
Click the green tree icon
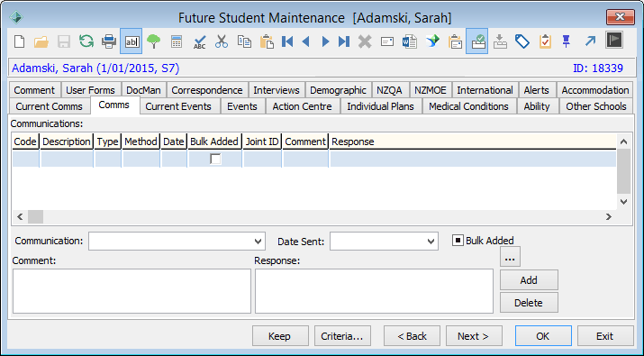tap(154, 41)
